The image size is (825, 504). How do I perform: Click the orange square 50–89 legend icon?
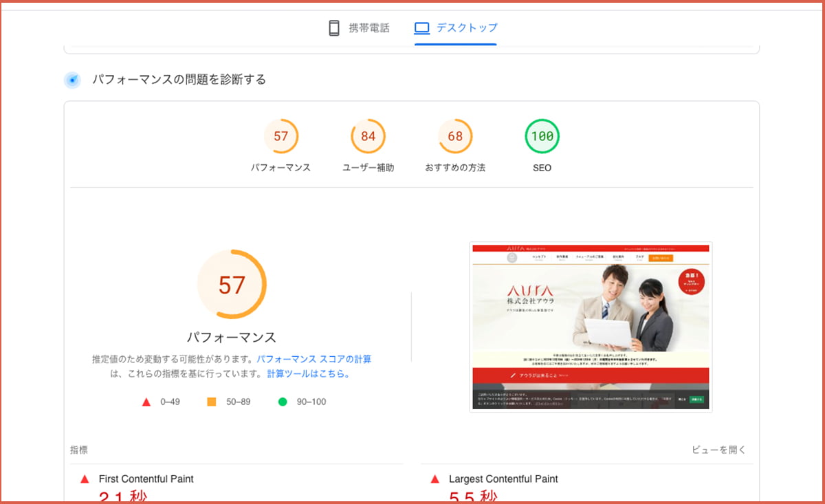point(212,402)
